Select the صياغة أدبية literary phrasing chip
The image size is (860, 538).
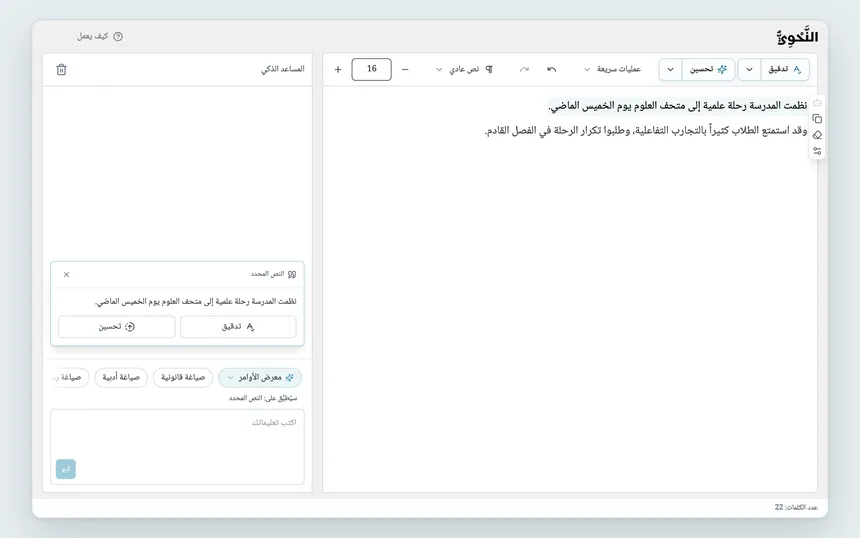pos(121,377)
